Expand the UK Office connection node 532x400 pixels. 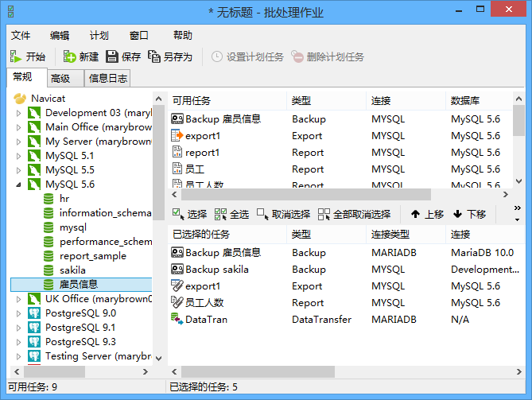[x=19, y=299]
